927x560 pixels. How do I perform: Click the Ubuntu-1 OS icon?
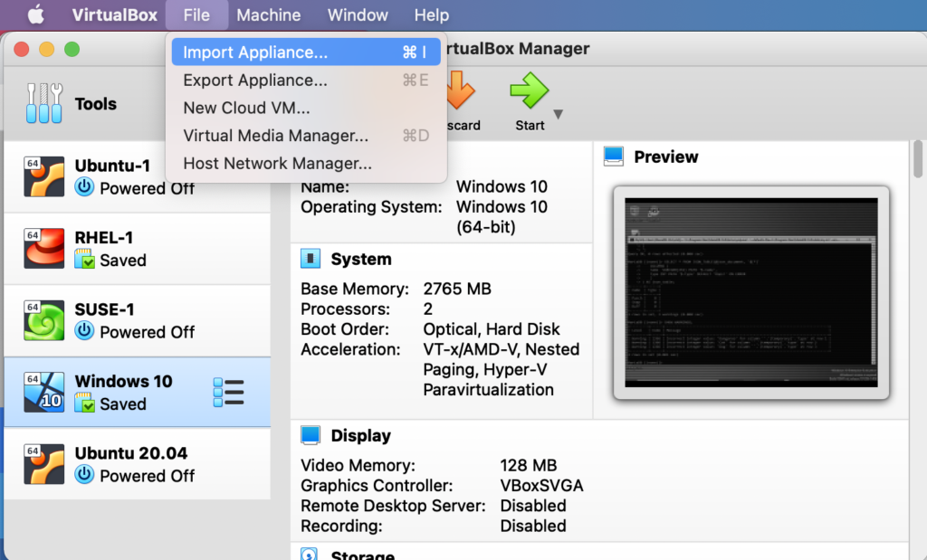pos(43,176)
